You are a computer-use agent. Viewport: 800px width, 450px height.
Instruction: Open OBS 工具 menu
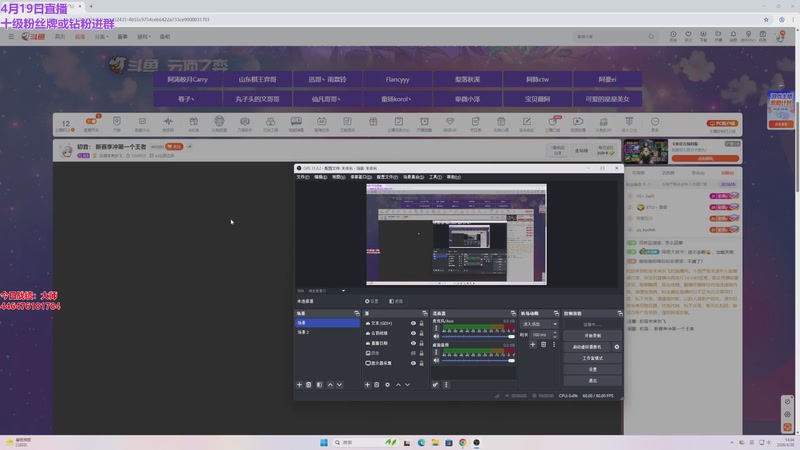[435, 177]
